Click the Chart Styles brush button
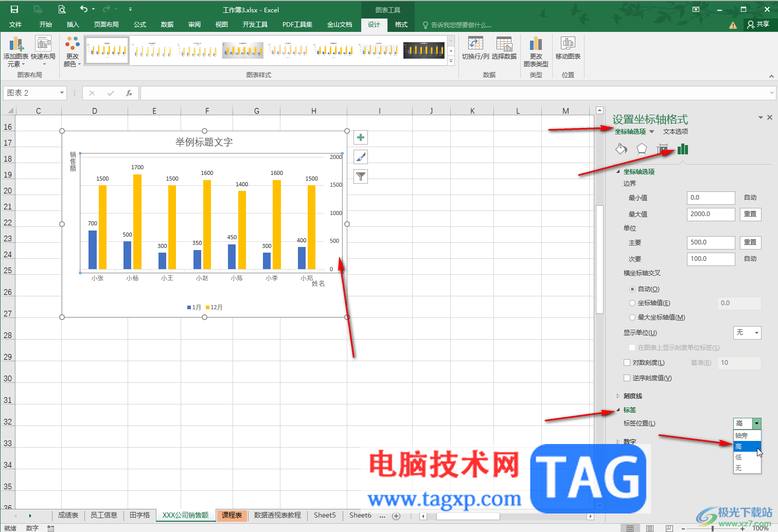 pyautogui.click(x=361, y=157)
